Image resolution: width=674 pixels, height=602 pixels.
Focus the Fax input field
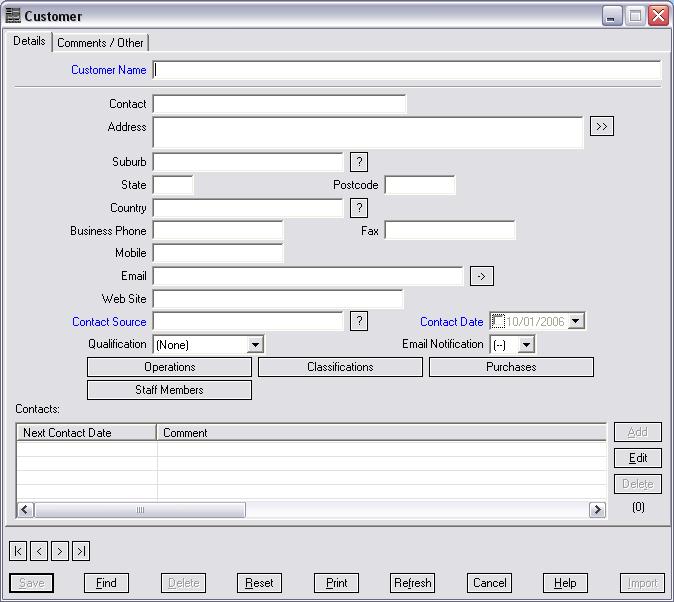point(450,230)
